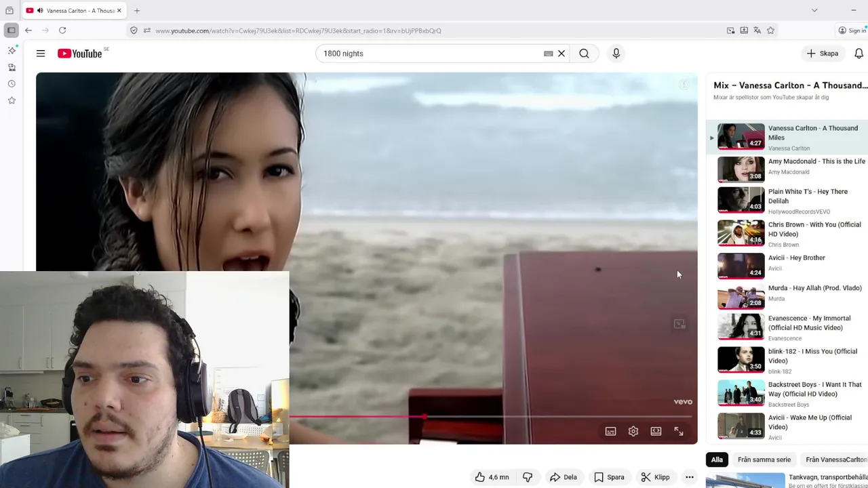This screenshot has width=868, height=488.
Task: Select the Från VanessaCarlton chip
Action: tap(835, 460)
